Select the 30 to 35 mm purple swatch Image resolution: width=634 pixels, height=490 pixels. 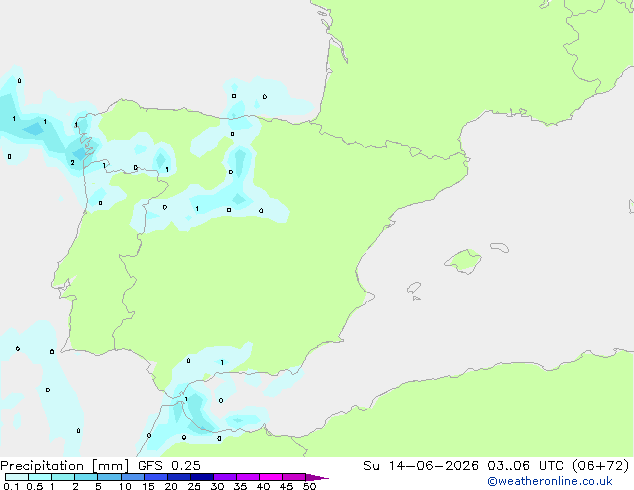[225, 477]
